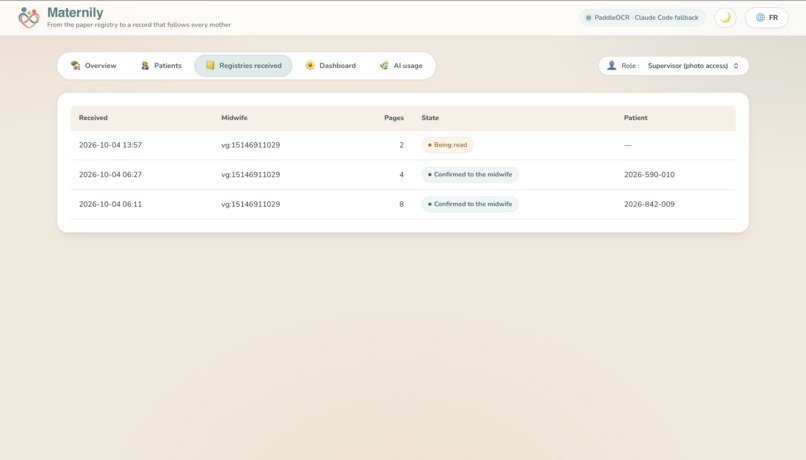This screenshot has width=806, height=460.
Task: Open the AI usage tab
Action: coord(401,65)
